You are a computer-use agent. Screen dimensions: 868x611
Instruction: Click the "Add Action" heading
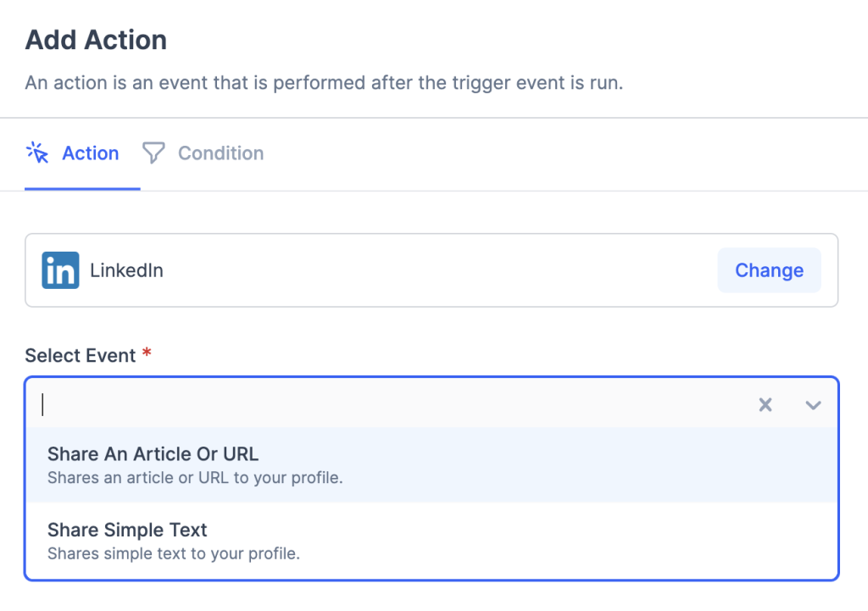[x=96, y=40]
